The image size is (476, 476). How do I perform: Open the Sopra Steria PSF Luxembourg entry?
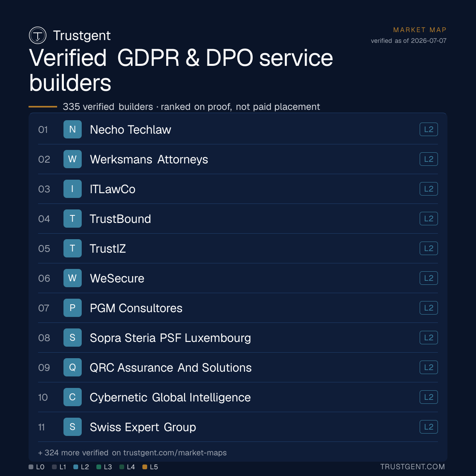[x=238, y=338]
